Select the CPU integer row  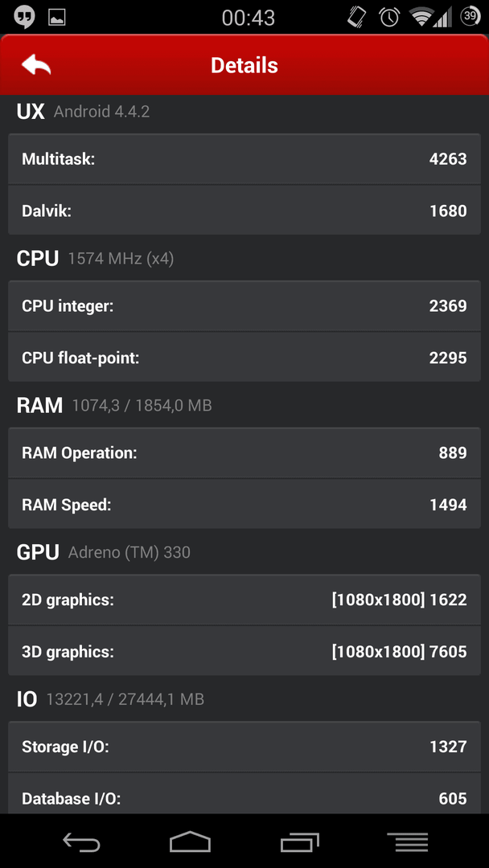244,305
